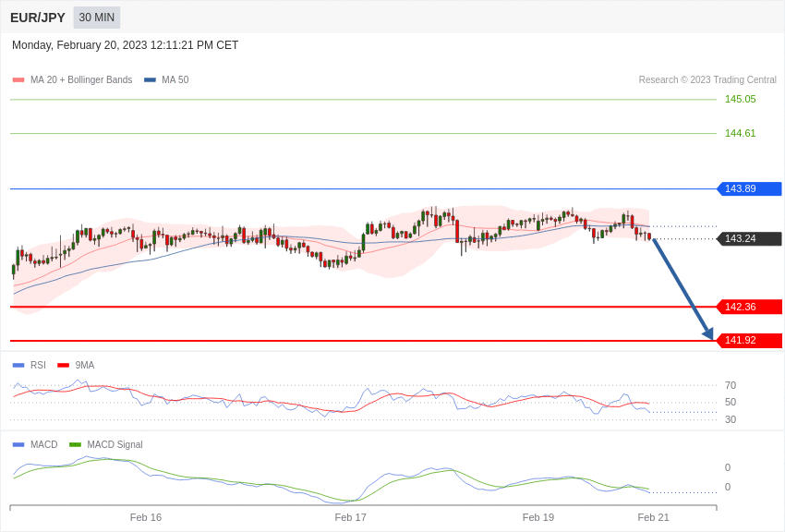785x532 pixels.
Task: Click the 9MA legend label
Action: (x=85, y=366)
